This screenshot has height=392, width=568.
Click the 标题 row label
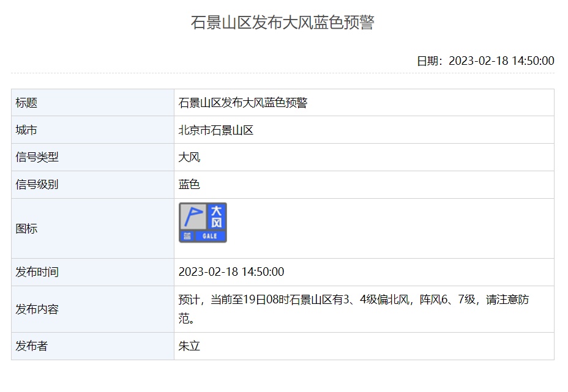tap(26, 103)
